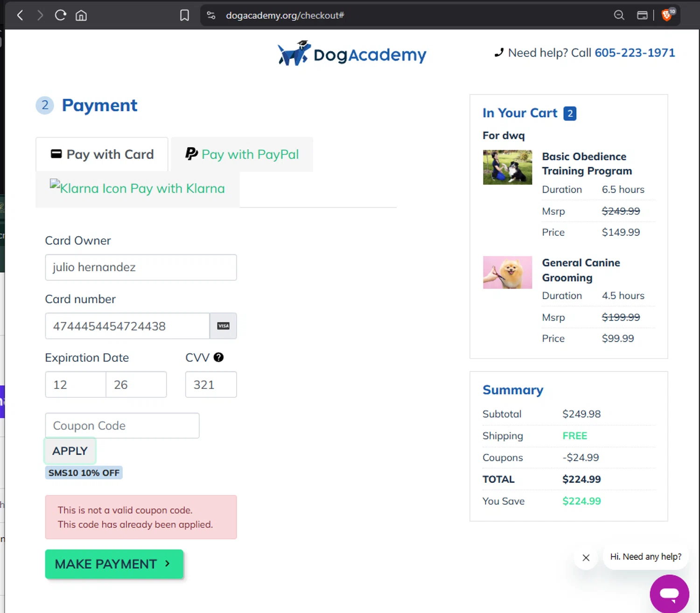This screenshot has height=613, width=700.
Task: Click the Basic Obedience Training Program title
Action: (587, 164)
